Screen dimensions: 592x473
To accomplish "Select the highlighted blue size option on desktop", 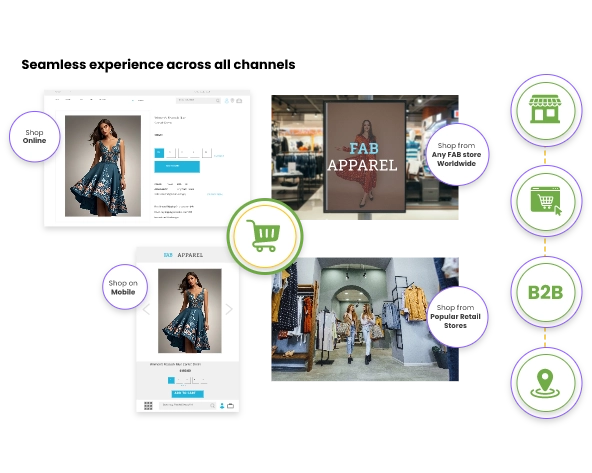I will (x=159, y=153).
